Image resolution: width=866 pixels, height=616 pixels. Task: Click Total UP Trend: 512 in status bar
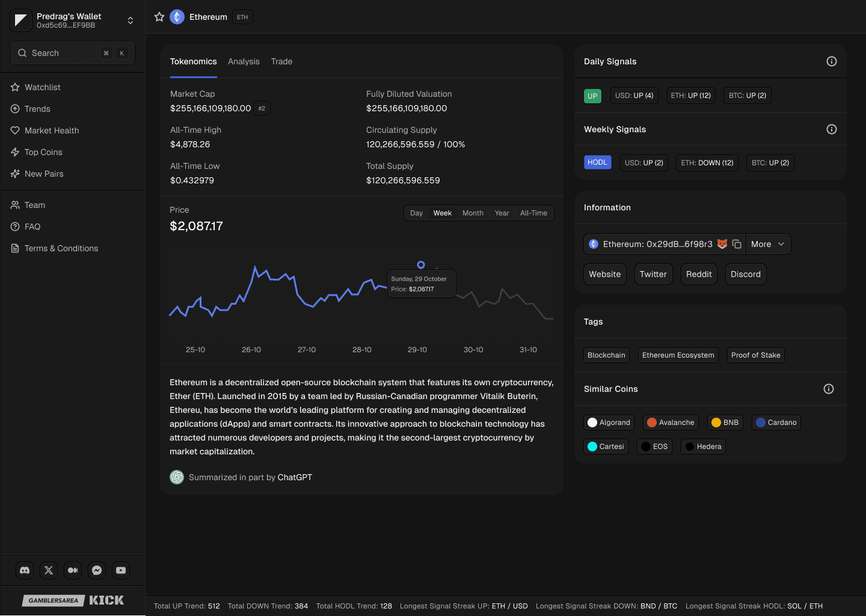coord(187,606)
